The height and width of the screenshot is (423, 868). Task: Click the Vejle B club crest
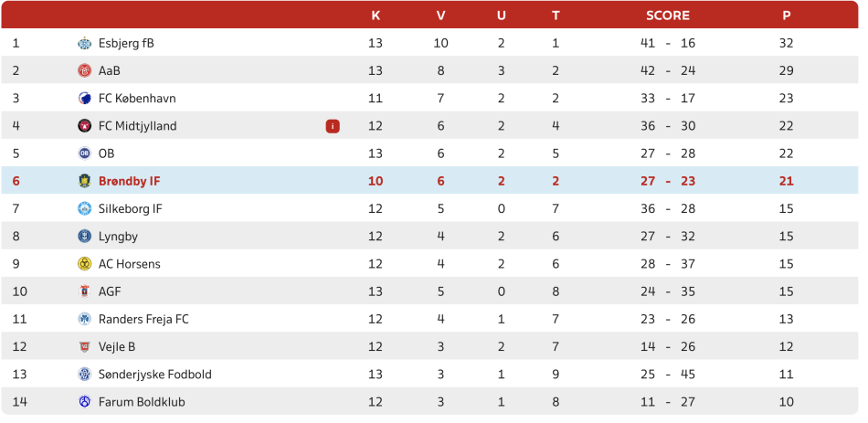(x=85, y=347)
